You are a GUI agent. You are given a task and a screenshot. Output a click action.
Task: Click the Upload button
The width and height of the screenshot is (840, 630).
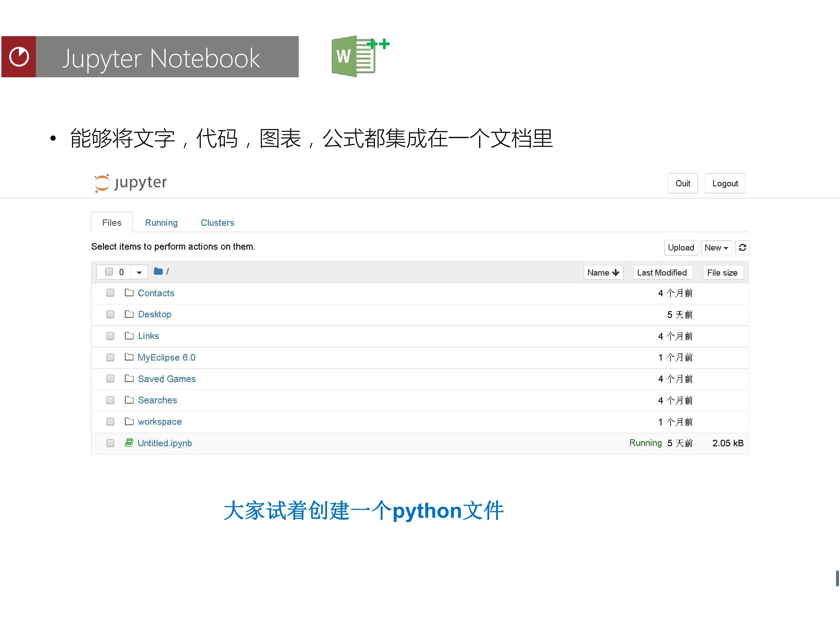pos(681,248)
